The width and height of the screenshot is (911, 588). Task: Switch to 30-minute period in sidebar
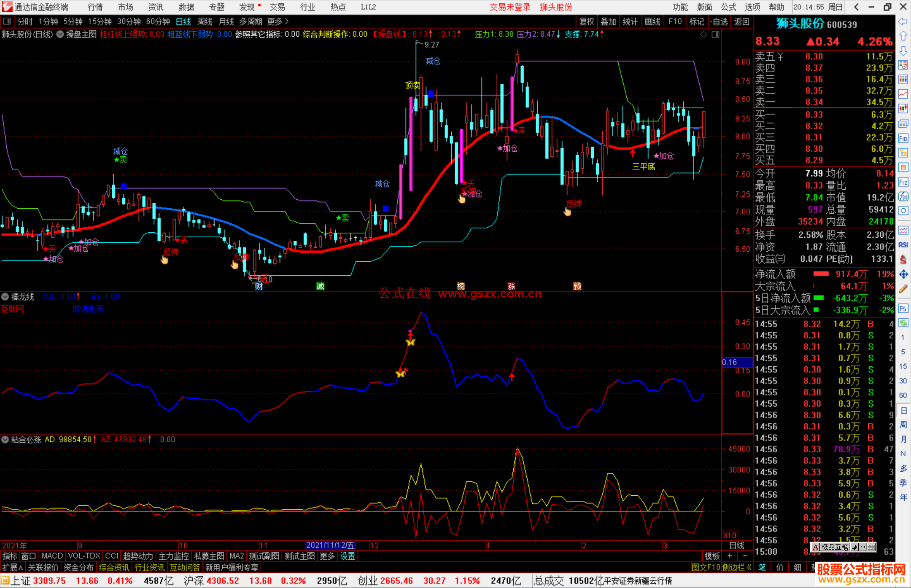903,381
